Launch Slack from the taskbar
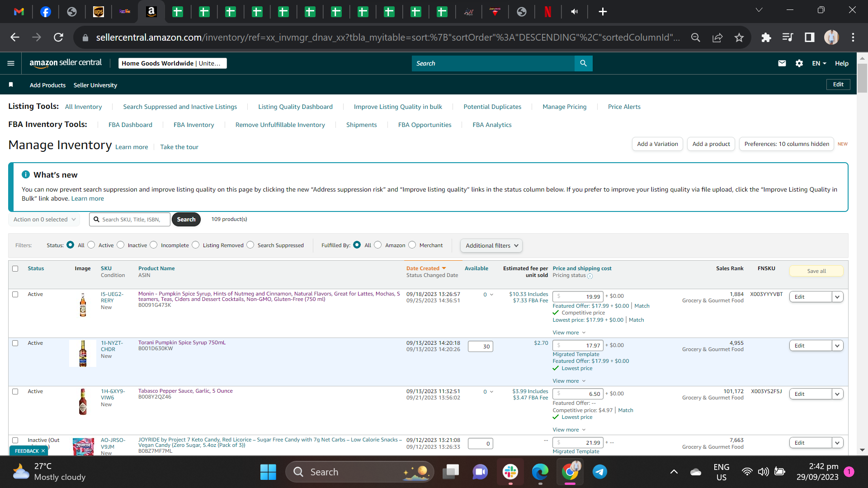Screen dimensions: 868x488 pos(510,472)
